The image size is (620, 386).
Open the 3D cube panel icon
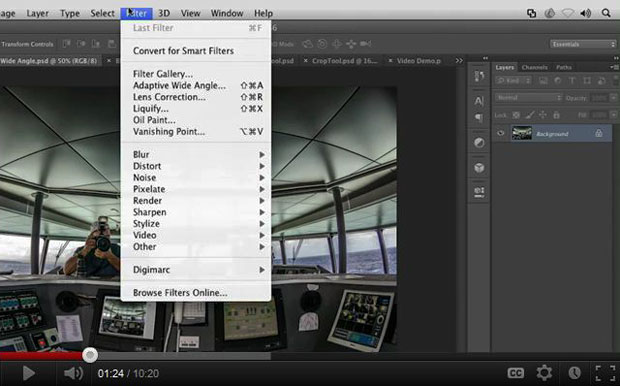[479, 168]
